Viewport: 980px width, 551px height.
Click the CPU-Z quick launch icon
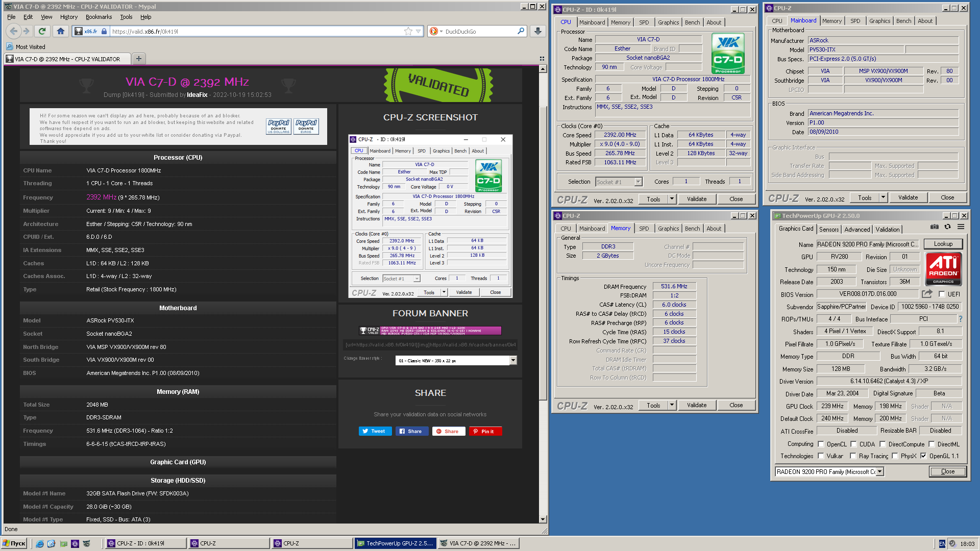[x=75, y=543]
